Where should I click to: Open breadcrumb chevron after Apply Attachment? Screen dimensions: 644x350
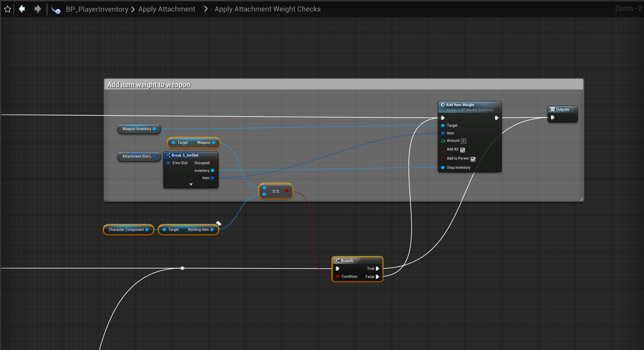click(206, 9)
